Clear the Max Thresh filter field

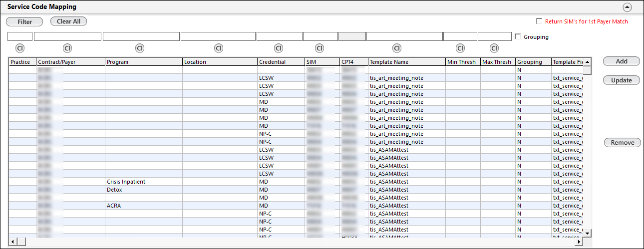point(494,48)
